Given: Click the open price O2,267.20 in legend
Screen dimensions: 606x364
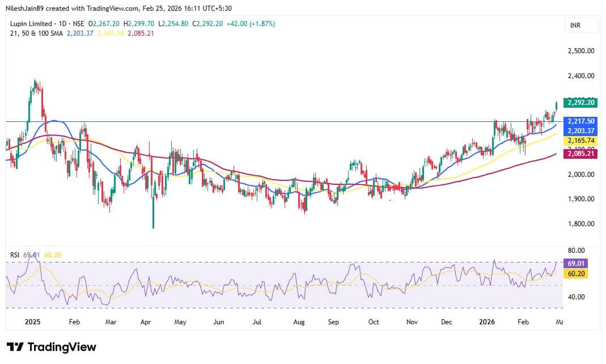Looking at the screenshot, I should coord(104,24).
